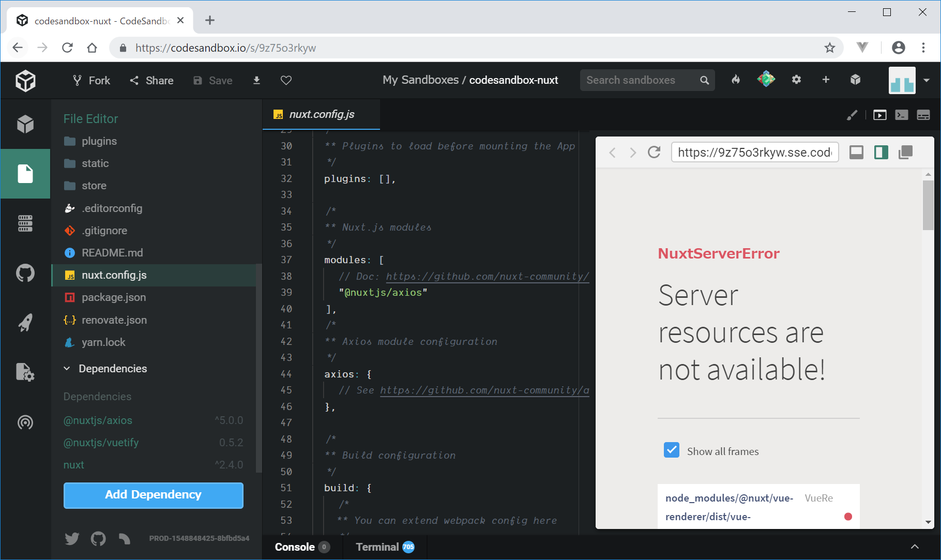Click the Search sandboxes input field
The image size is (941, 560).
point(639,80)
